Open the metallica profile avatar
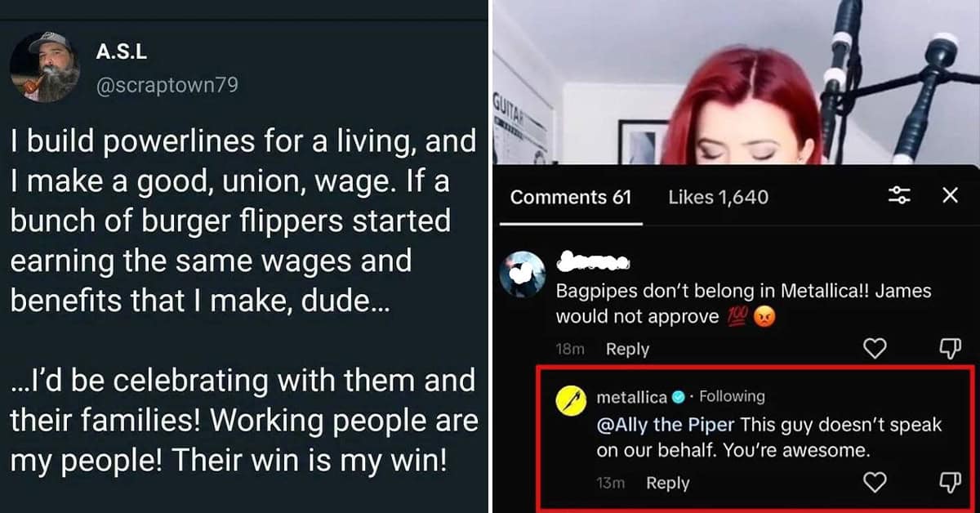 click(x=572, y=399)
